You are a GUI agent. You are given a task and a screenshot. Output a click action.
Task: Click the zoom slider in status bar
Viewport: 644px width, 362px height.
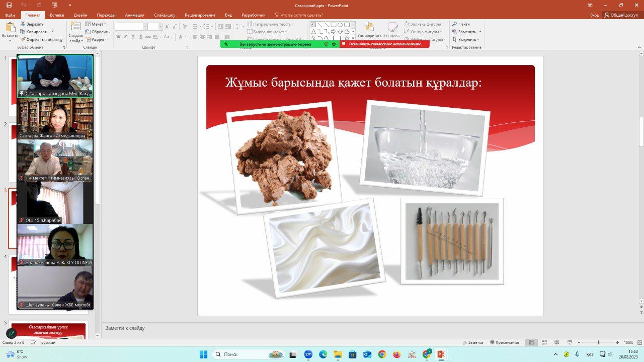point(598,342)
